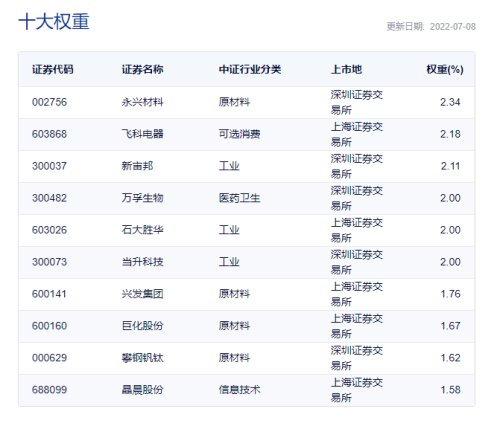The image size is (500, 426).
Task: Click 工业 in the 当升科技 row
Action: pos(229,262)
